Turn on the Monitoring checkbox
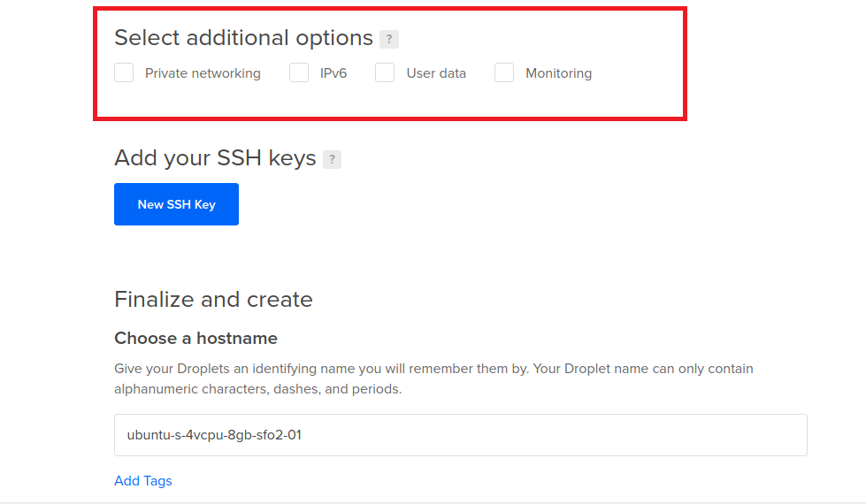Viewport: 866px width, 504px height. 504,73
